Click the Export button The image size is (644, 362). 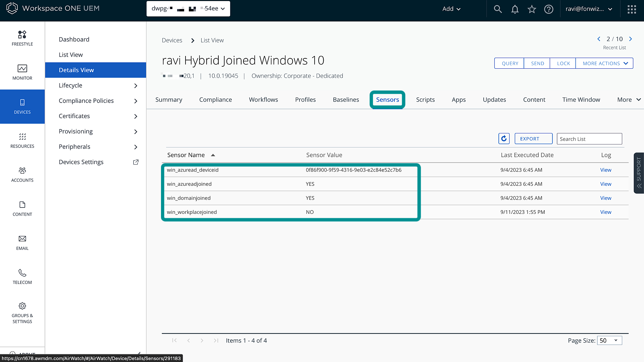point(533,138)
